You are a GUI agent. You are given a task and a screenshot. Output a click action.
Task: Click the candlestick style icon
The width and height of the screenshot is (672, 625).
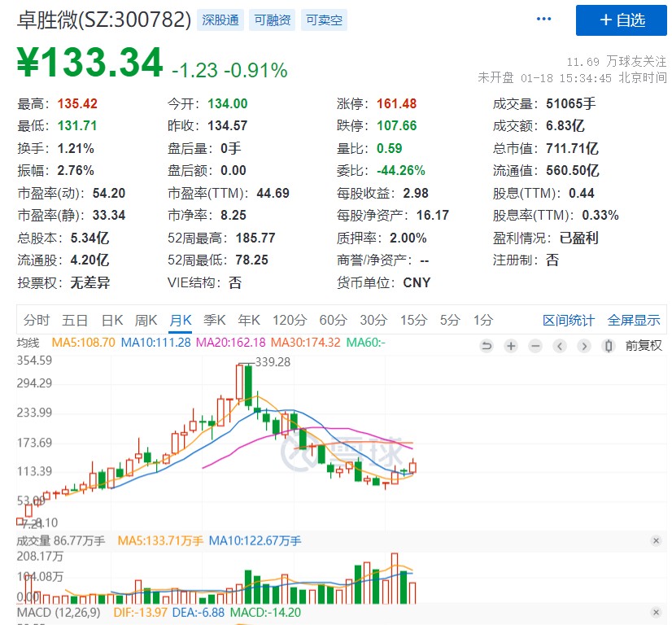tap(608, 346)
